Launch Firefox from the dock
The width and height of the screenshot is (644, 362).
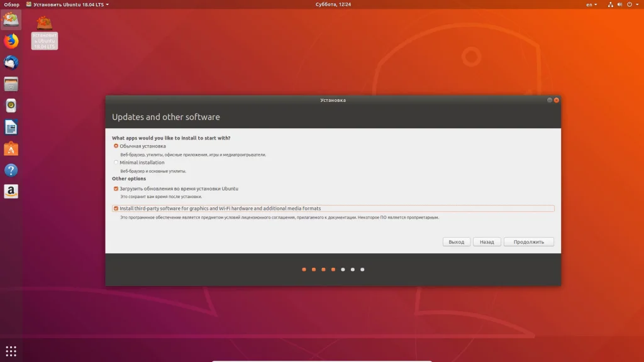11,41
